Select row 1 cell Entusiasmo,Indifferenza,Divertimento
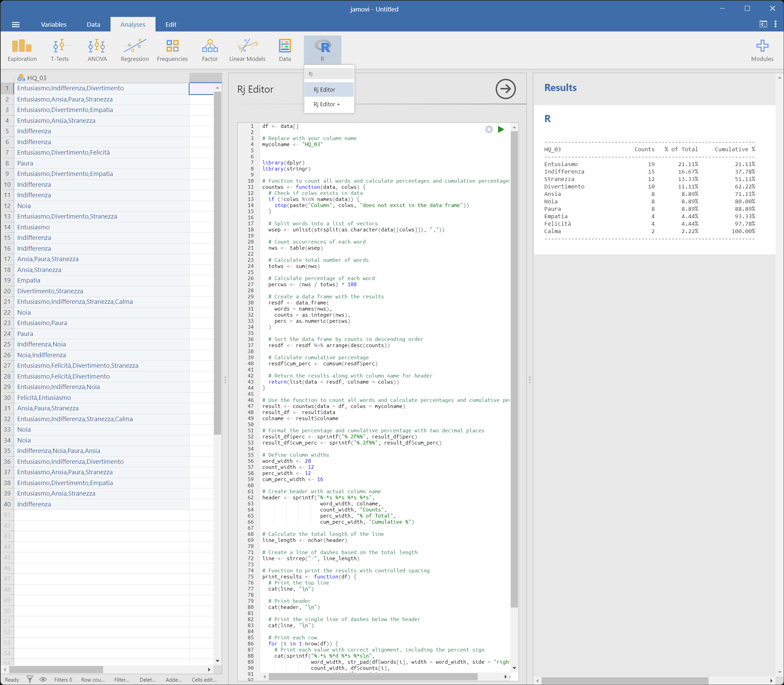Screen dimensions: 784x685 (102, 88)
